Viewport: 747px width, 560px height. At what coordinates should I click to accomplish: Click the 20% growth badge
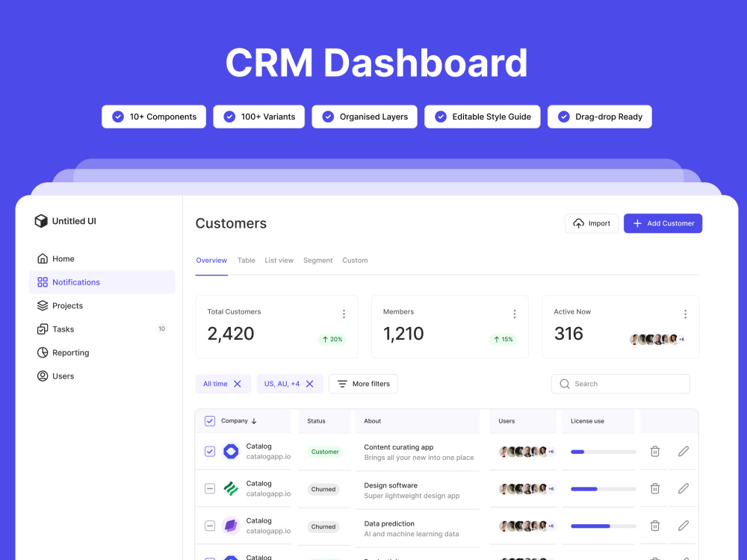click(x=332, y=340)
